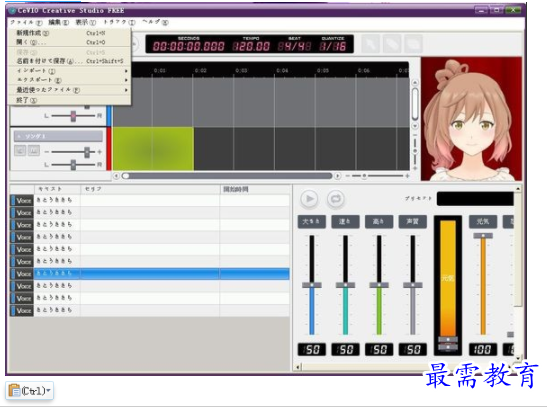547x407 pixels.
Task: Click the 速さ parameter button
Action: point(345,221)
